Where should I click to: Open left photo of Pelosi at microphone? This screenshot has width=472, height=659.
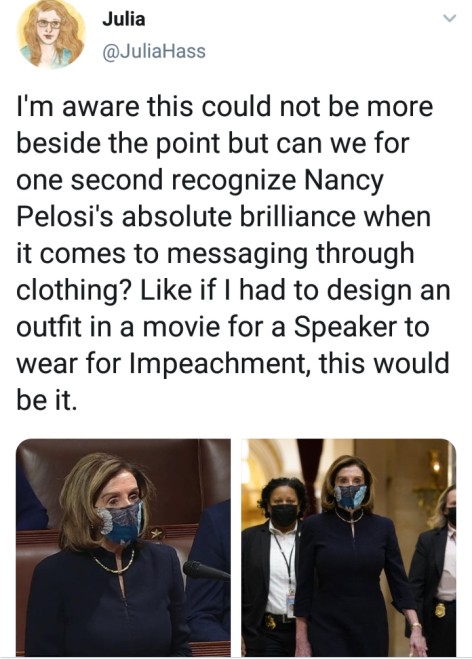click(x=124, y=547)
